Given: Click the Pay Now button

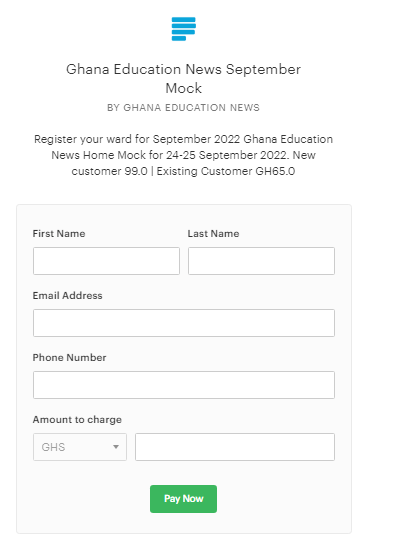Looking at the screenshot, I should (x=183, y=499).
